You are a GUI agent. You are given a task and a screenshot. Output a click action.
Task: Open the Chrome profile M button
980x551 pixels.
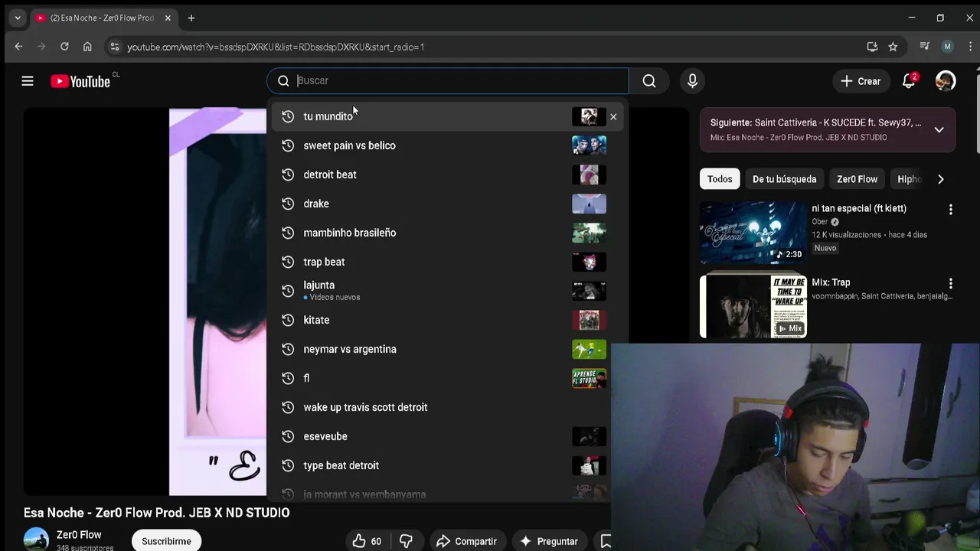click(947, 47)
